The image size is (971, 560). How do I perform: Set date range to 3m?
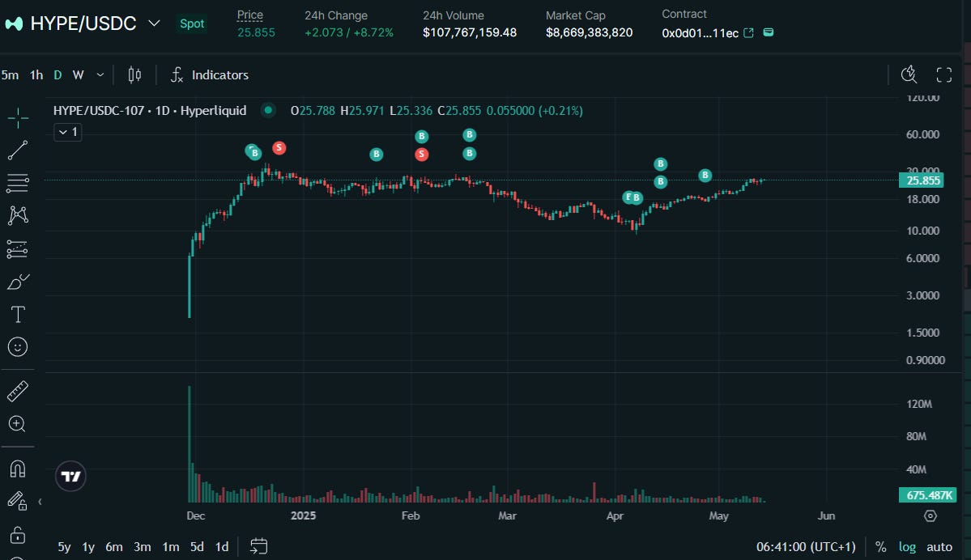143,547
